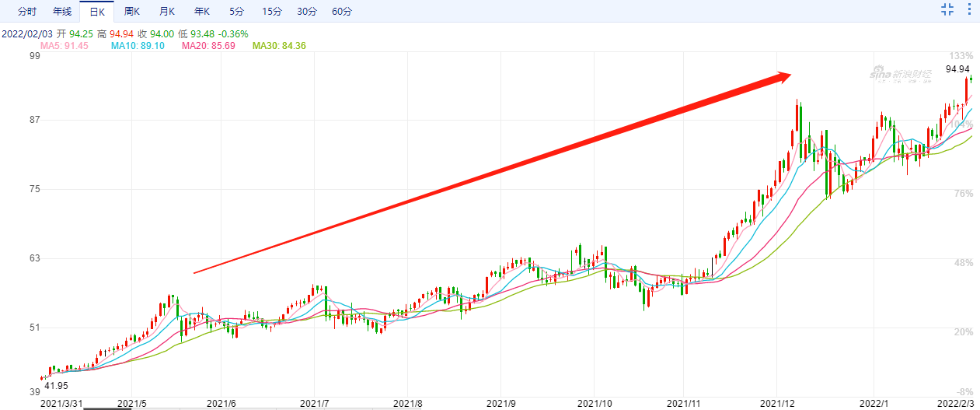Click the active 日K tab
Image resolution: width=980 pixels, height=410 pixels.
[x=96, y=12]
